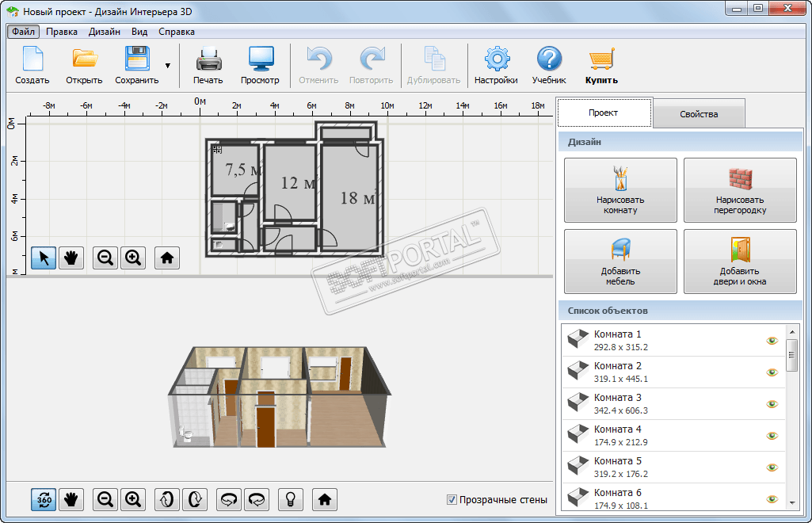Select the hand pan tool in 3D view
Screen dimensions: 812x523
[x=71, y=500]
